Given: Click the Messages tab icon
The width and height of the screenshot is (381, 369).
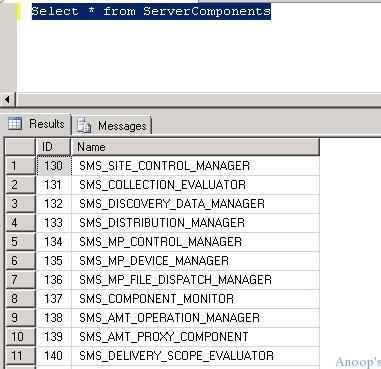Looking at the screenshot, I should pyautogui.click(x=84, y=125).
